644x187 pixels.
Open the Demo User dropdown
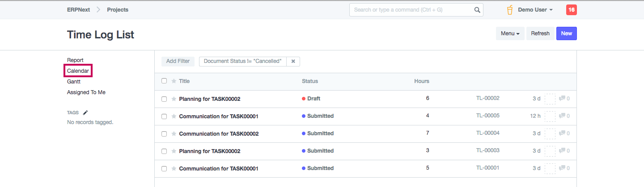click(x=535, y=10)
